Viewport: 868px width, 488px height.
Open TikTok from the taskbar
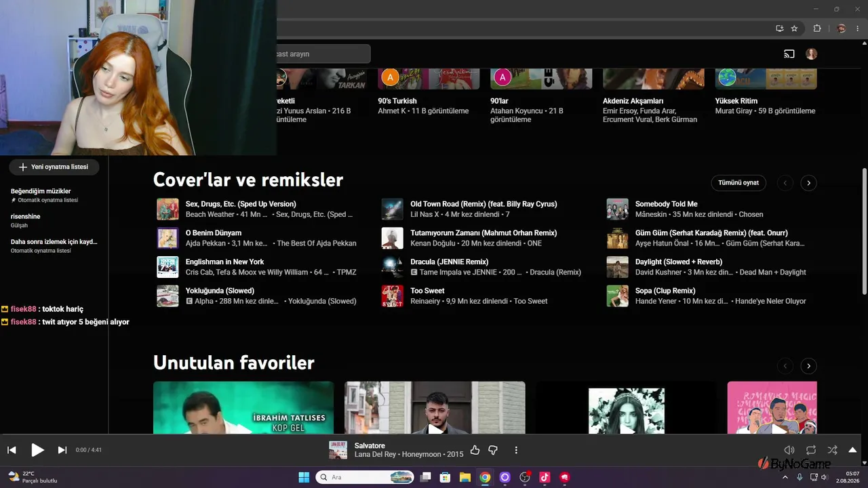(545, 477)
